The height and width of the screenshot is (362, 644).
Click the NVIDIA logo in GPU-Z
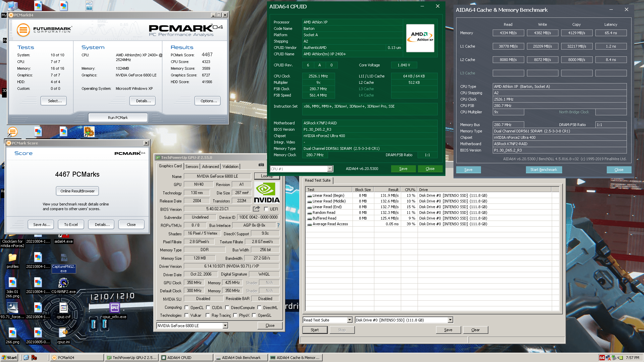click(x=267, y=192)
